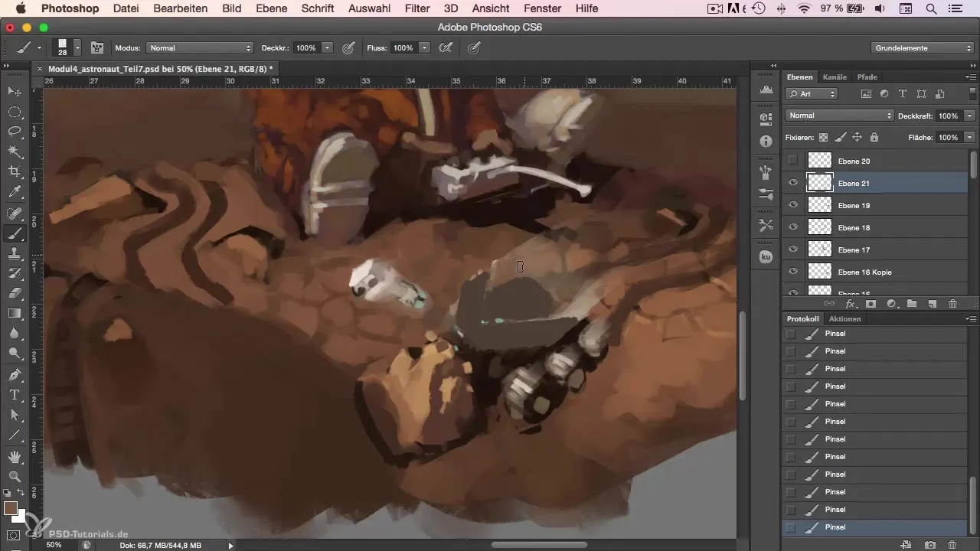This screenshot has height=551, width=980.
Task: Delete current layer with trash icon
Action: [x=952, y=304]
